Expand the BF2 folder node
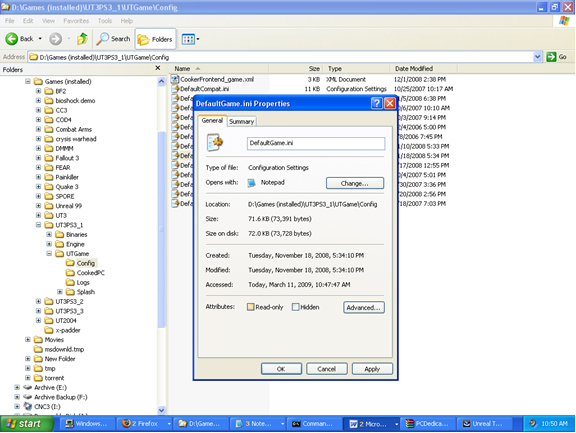576x433 pixels. pyautogui.click(x=38, y=91)
